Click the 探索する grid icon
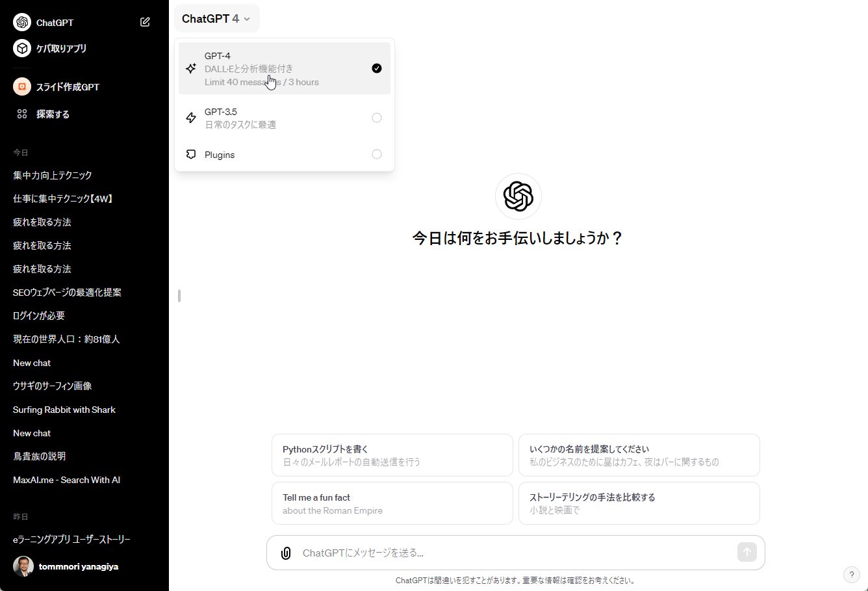 tap(22, 114)
